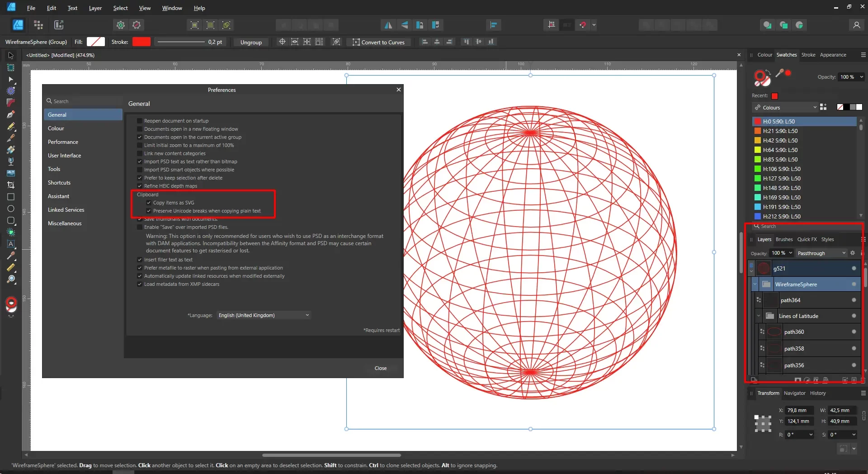Viewport: 868px width, 474px height.
Task: Select the Pencil tool
Action: 11,127
